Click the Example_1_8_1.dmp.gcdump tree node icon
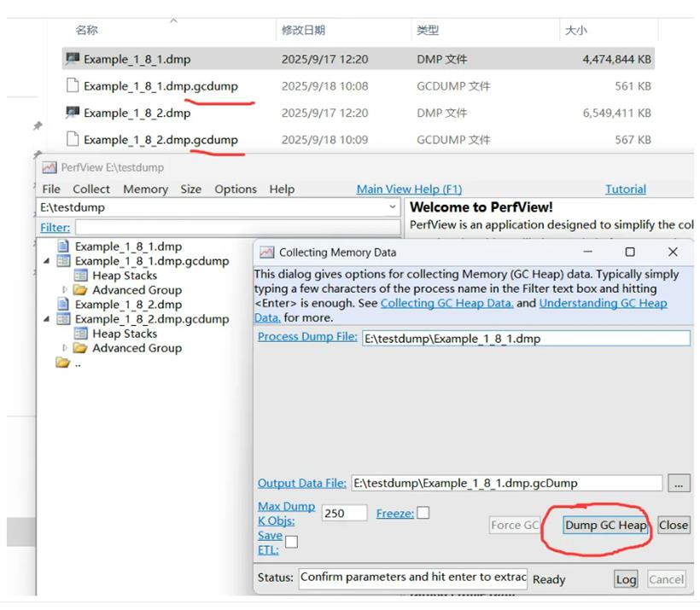 point(63,260)
